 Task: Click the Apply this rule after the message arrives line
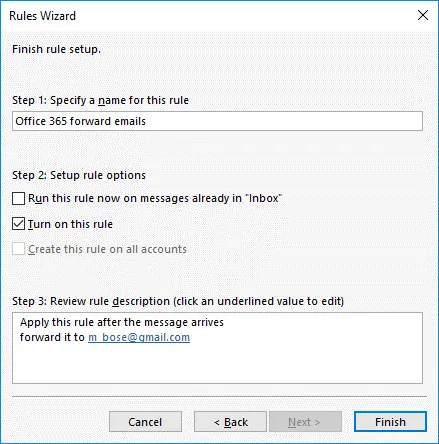tap(122, 322)
